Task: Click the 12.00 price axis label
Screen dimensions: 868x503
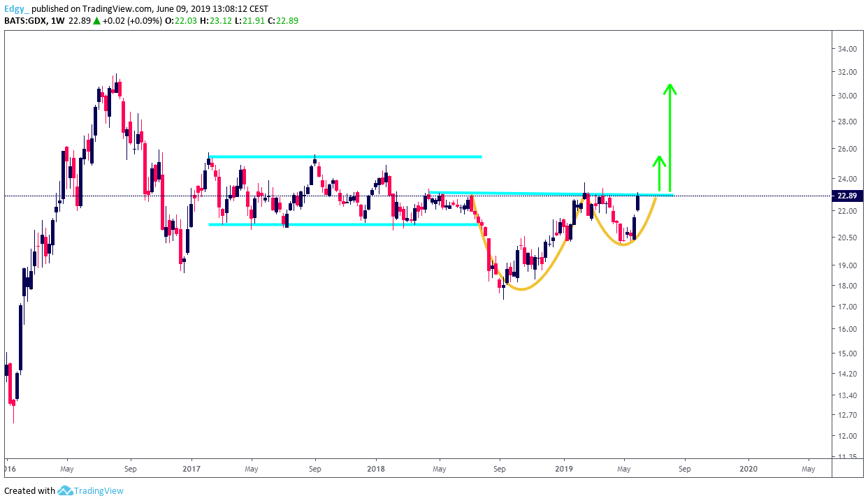Action: coord(848,436)
